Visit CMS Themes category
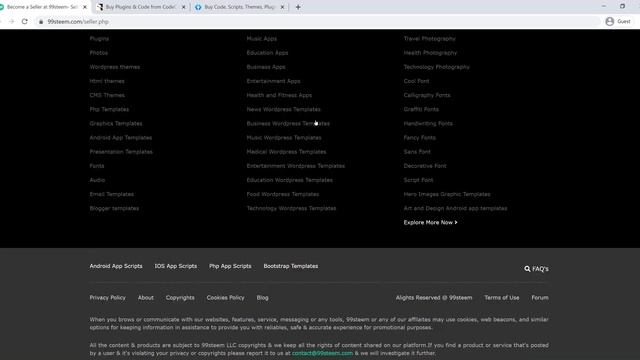This screenshot has height=360, width=640. (107, 95)
